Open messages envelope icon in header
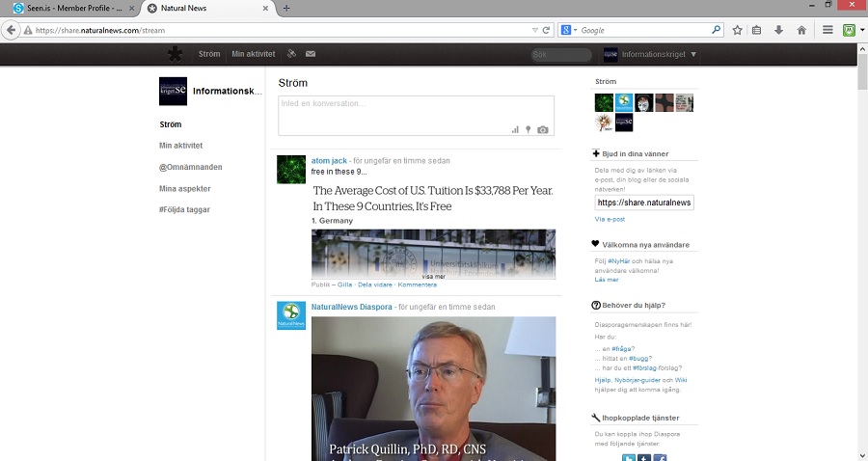Viewport: 868px width, 461px height. (x=311, y=54)
